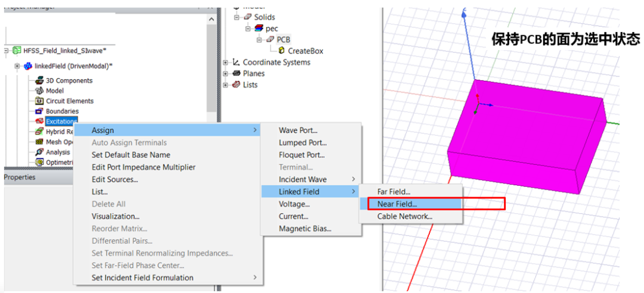Collapse the HFSS_Field_linked_SIwave project node
644x293 pixels.
click(6, 51)
